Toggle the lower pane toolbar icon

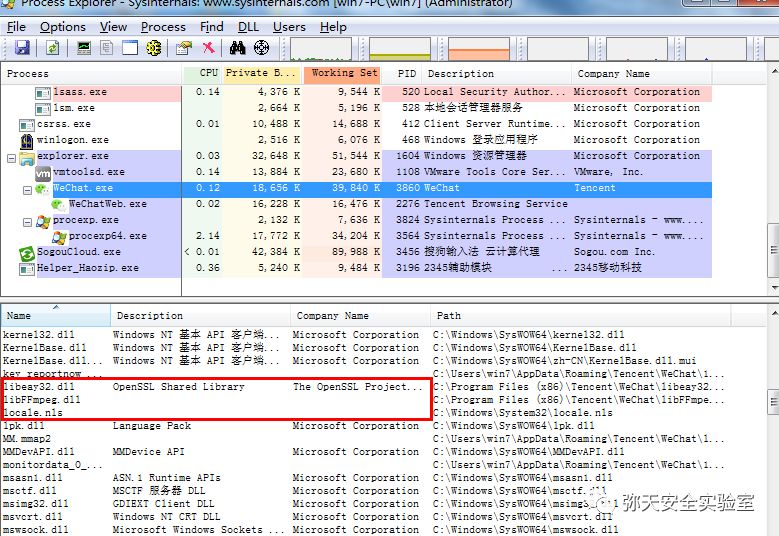130,48
